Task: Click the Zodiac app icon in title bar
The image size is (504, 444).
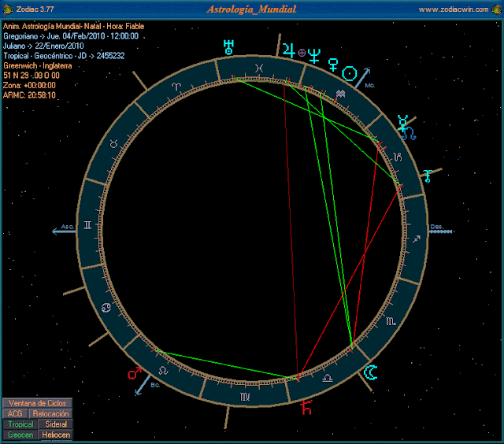Action: click(x=7, y=9)
